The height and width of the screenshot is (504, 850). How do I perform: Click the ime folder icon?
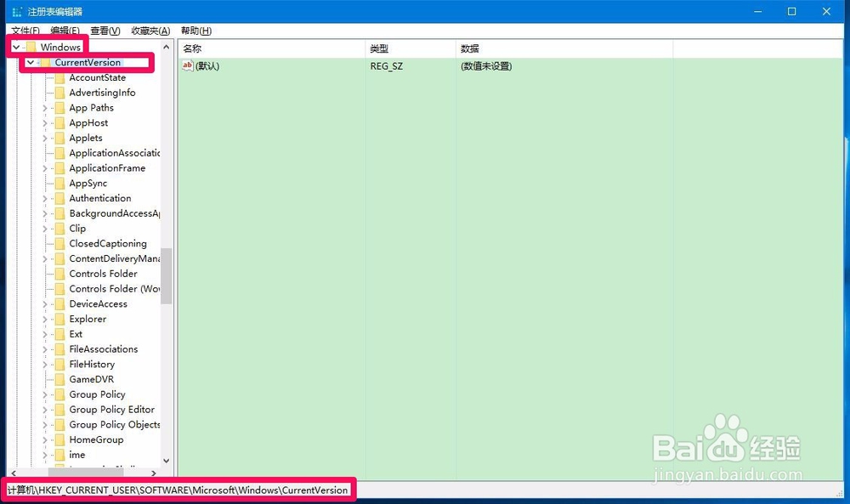tap(59, 456)
